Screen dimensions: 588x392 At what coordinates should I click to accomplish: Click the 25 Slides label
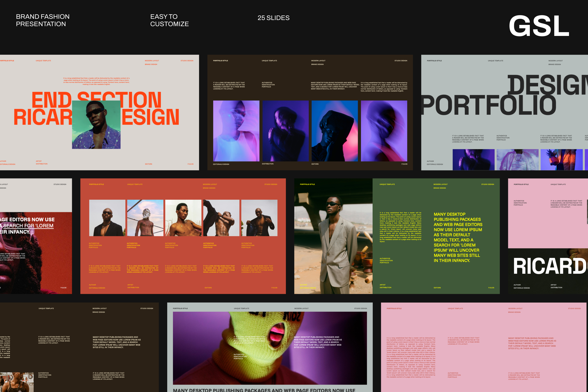pyautogui.click(x=273, y=18)
